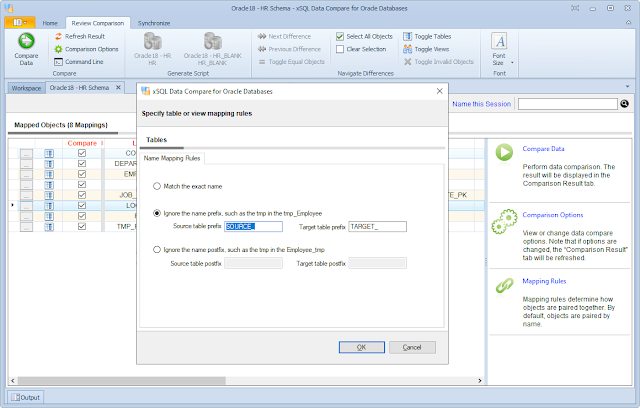This screenshot has width=640, height=408.
Task: Open the application menu button
Action: [x=20, y=22]
